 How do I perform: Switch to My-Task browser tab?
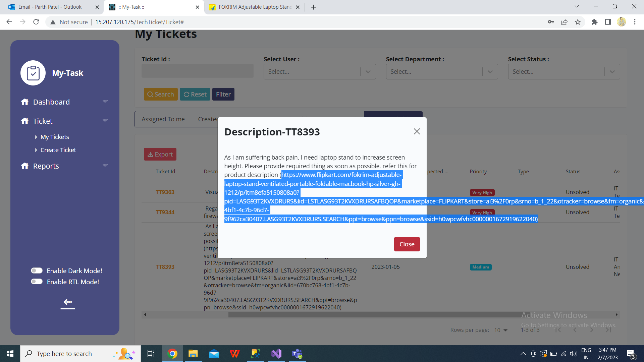154,7
